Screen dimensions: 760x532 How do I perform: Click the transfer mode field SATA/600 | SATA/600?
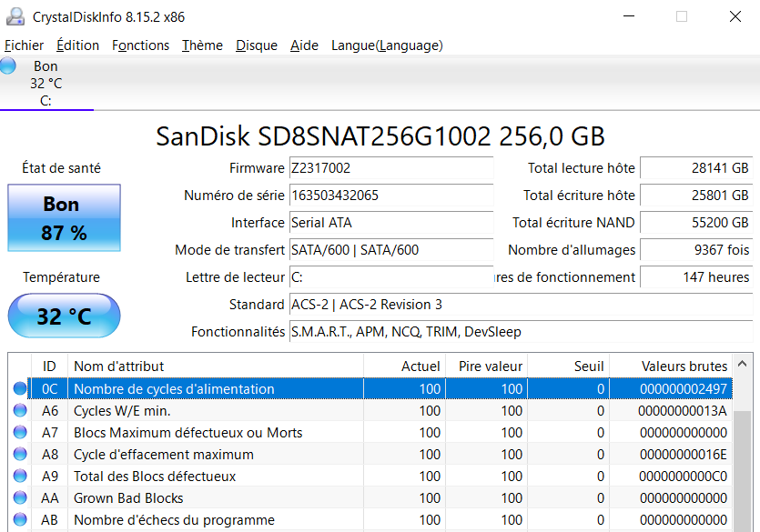click(391, 250)
